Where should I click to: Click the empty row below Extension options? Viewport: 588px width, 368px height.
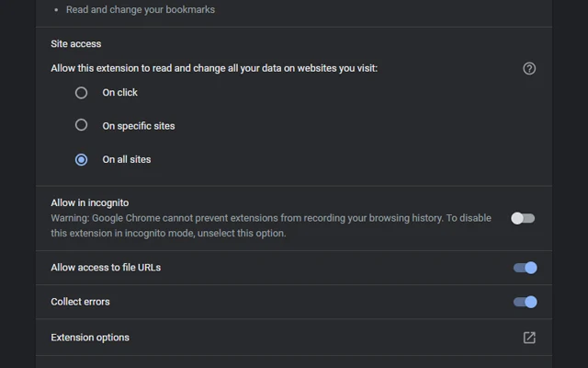tap(294, 362)
